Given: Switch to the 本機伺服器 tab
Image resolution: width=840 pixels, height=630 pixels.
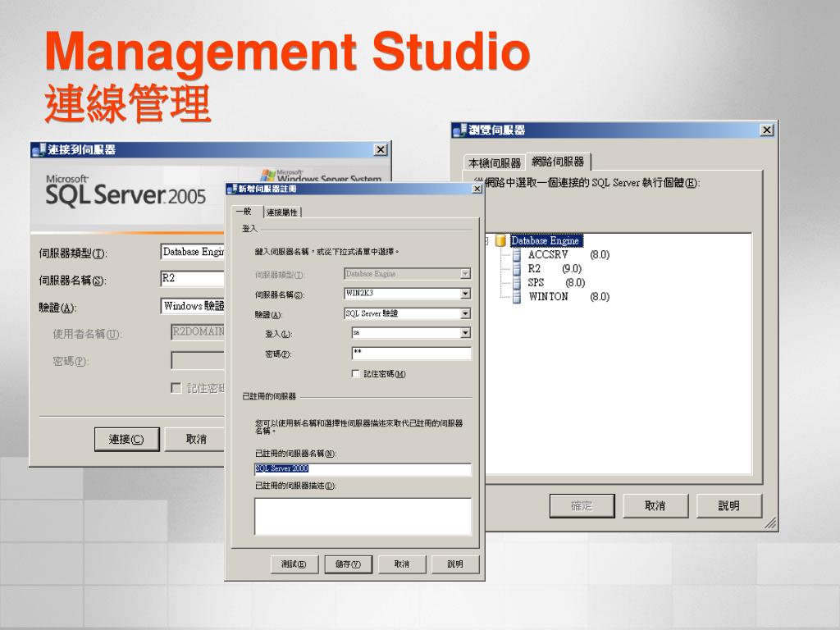Looking at the screenshot, I should (x=495, y=163).
